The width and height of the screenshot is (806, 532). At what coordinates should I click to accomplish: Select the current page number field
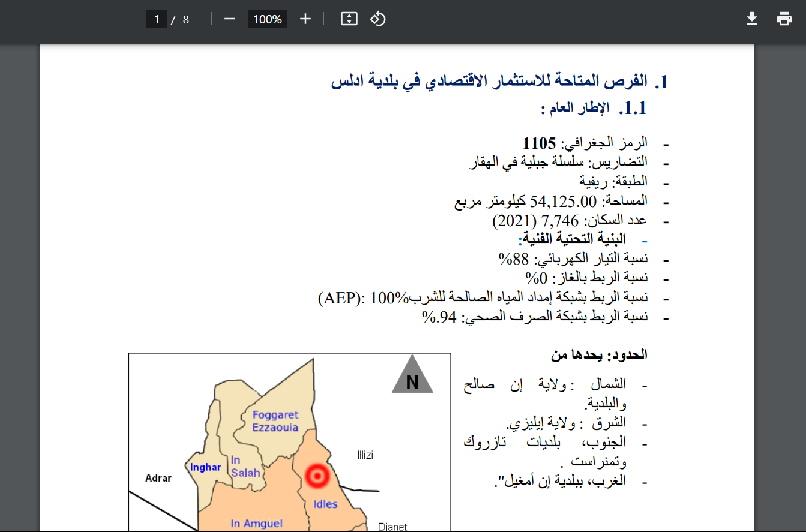[x=157, y=19]
